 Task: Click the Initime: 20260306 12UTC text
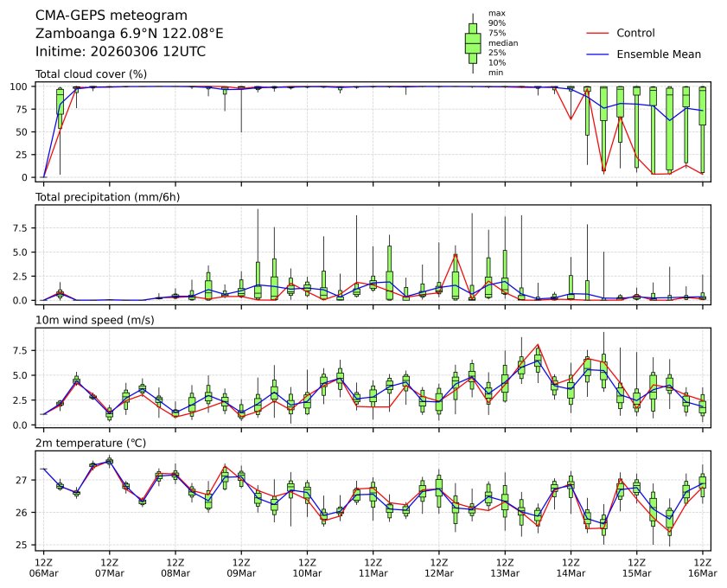(120, 51)
